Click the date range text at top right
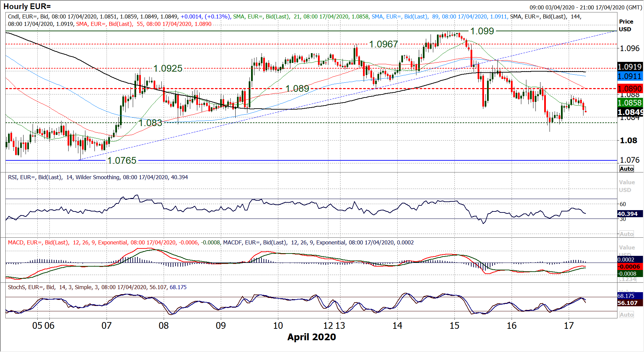 pyautogui.click(x=586, y=7)
